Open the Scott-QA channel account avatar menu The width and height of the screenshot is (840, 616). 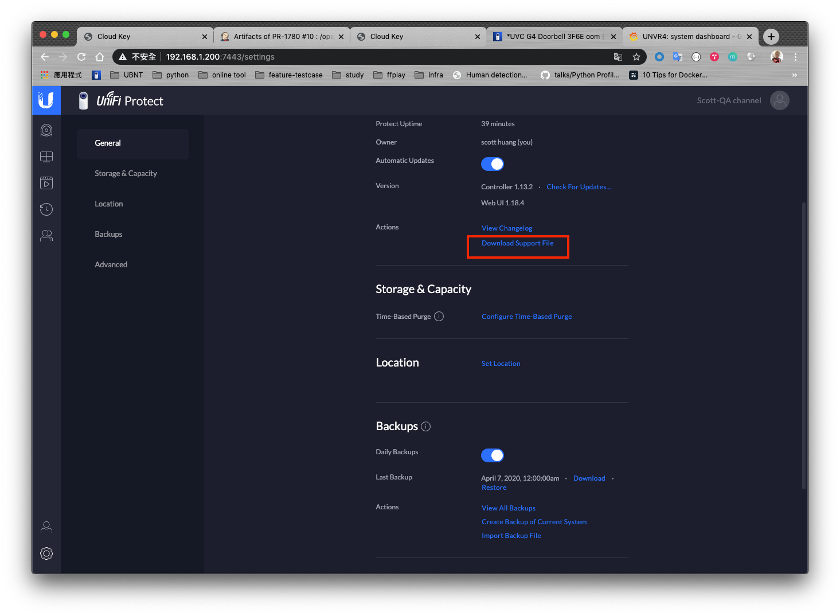pos(779,100)
